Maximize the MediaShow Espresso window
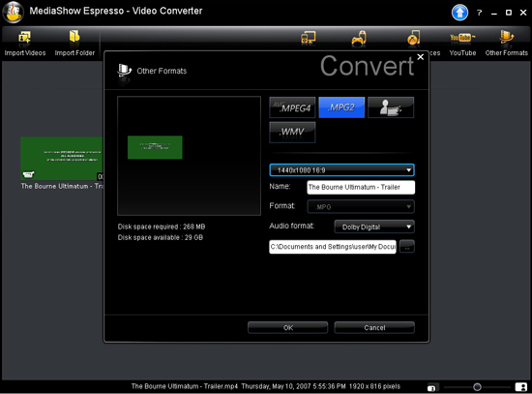The image size is (532, 394). pyautogui.click(x=509, y=13)
